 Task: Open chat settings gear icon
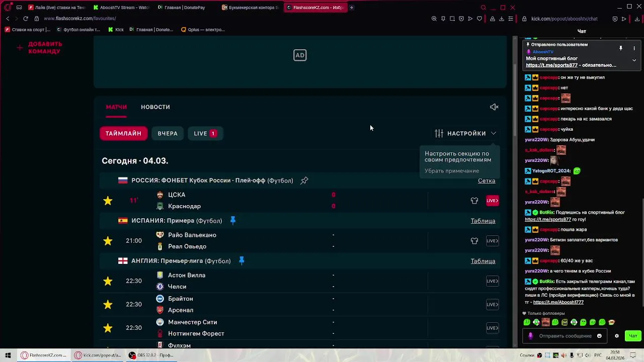tap(616, 336)
